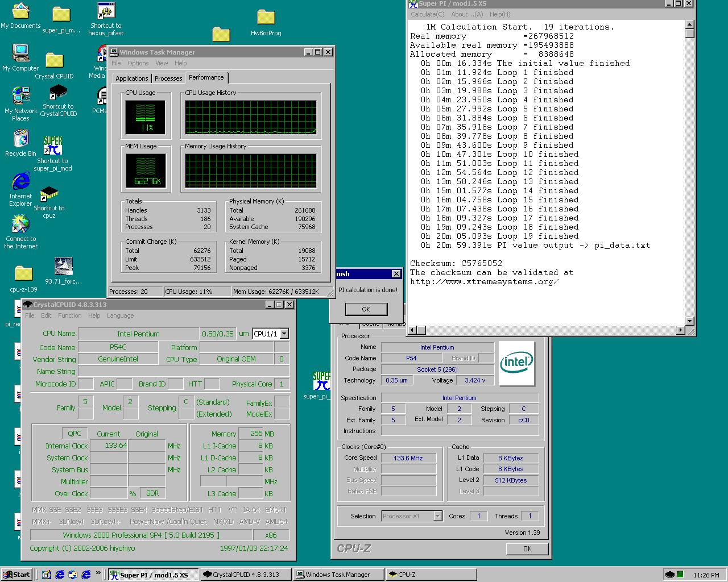Open Connect to the Internet icon
The width and height of the screenshot is (728, 582).
[x=20, y=232]
